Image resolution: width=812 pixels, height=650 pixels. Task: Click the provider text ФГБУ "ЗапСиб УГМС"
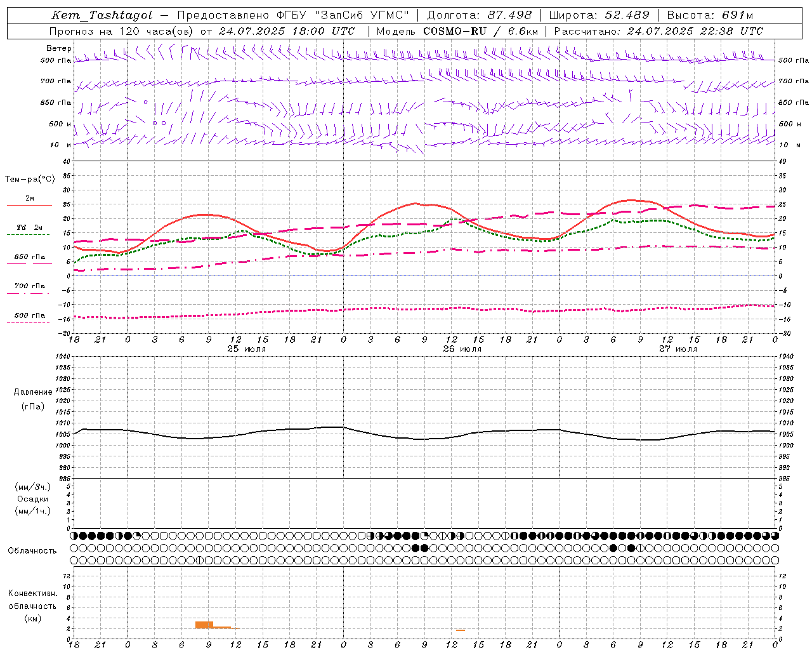coord(344,15)
